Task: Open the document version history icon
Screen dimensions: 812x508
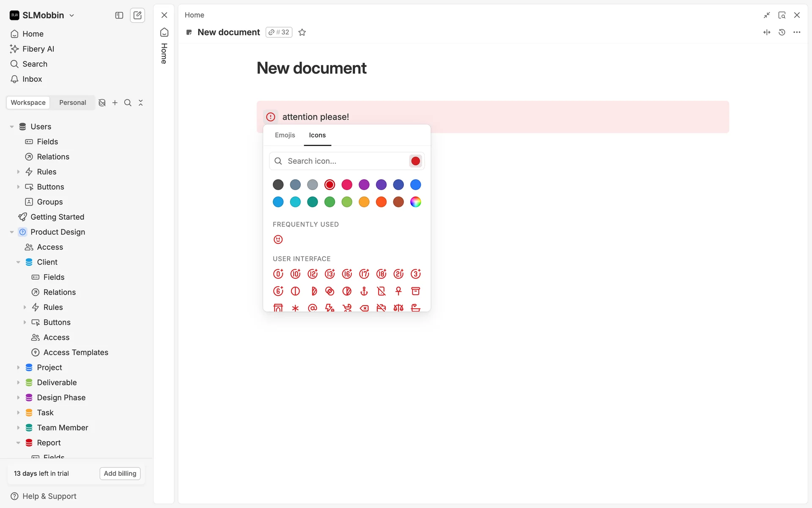Action: [x=782, y=32]
